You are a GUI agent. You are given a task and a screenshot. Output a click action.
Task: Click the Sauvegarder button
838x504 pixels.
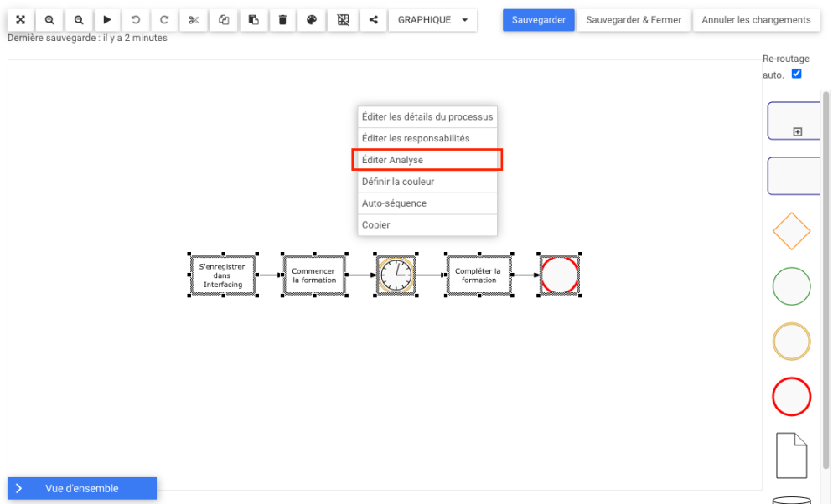[x=539, y=20]
